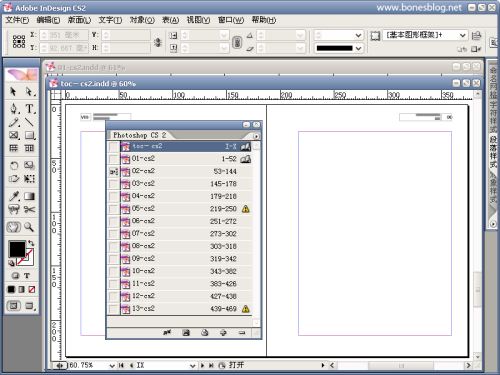Select the Line tool

(30, 122)
